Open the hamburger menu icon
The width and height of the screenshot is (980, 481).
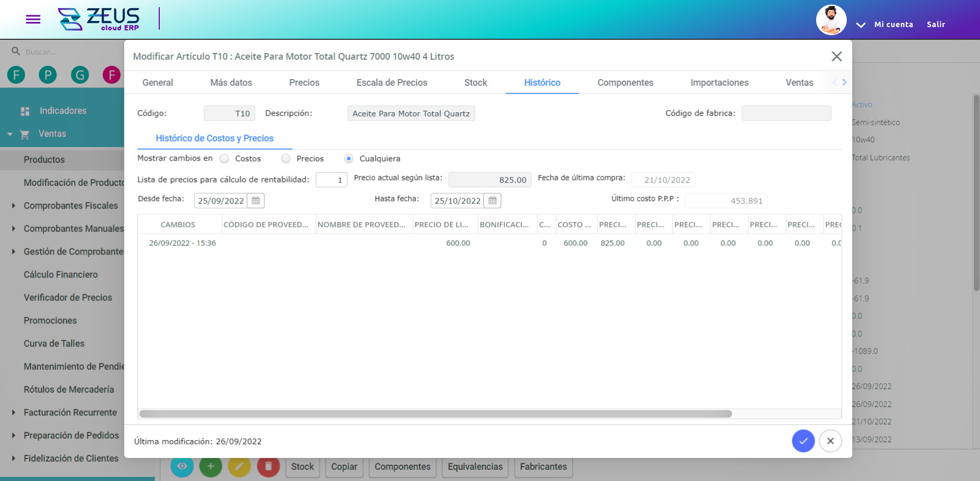point(33,19)
